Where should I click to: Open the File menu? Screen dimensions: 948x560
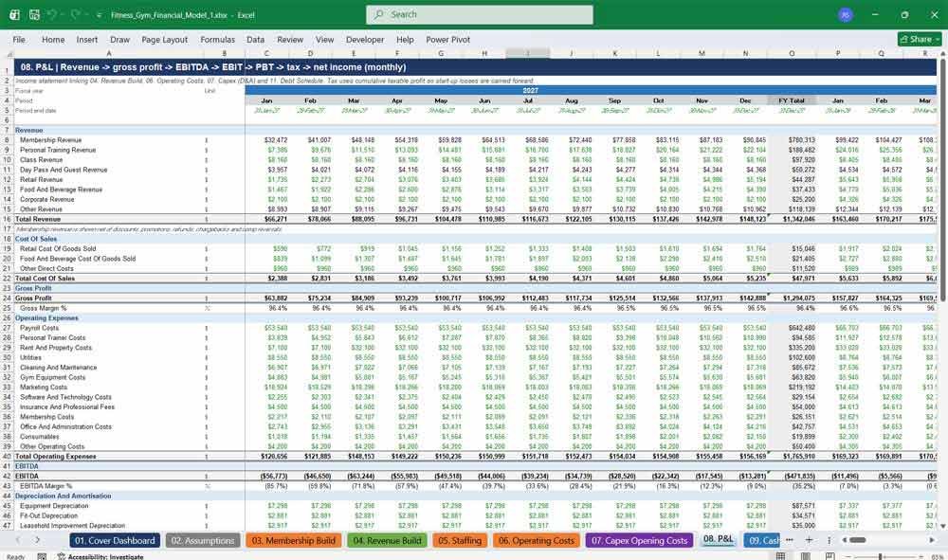(x=19, y=39)
